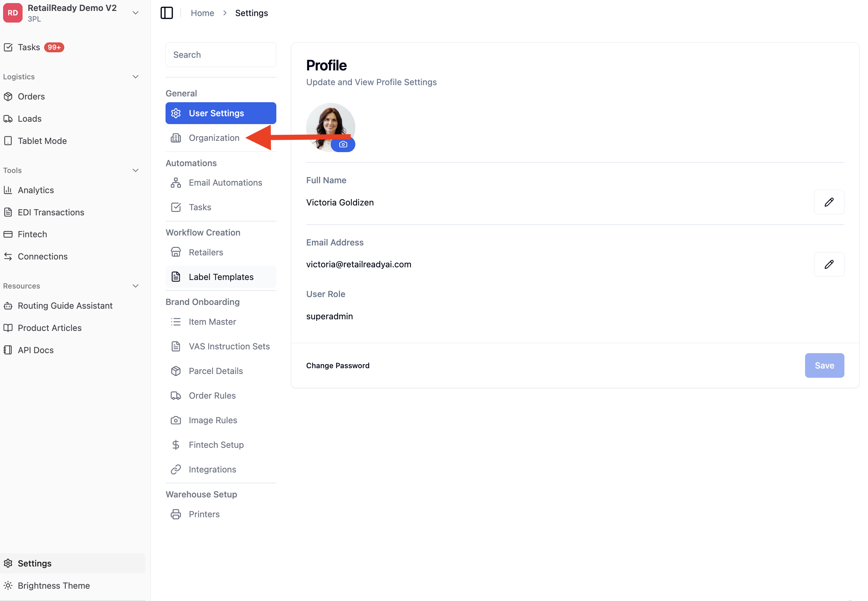Click the Parcel Details package icon
868x601 pixels.
tap(176, 371)
